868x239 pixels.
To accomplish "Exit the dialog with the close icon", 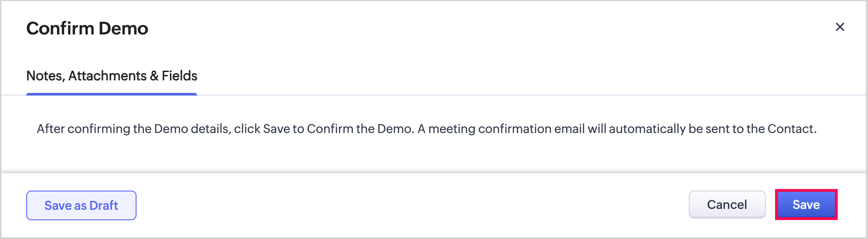I will click(840, 27).
